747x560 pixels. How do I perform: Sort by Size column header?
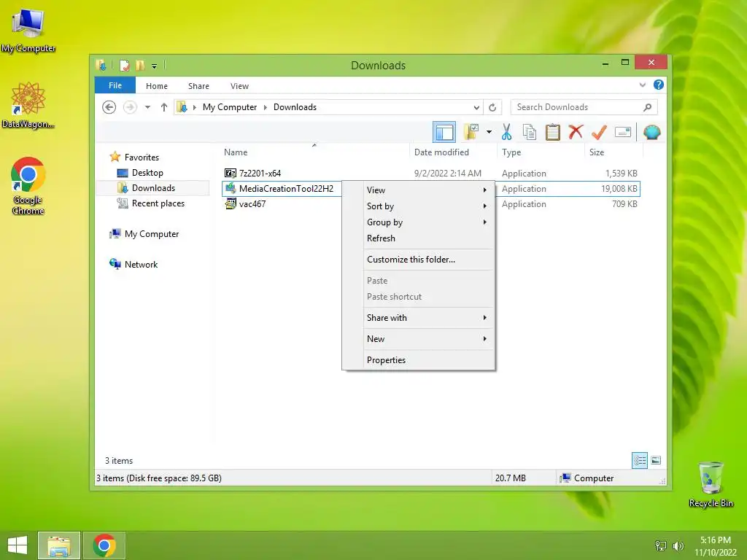coord(614,152)
